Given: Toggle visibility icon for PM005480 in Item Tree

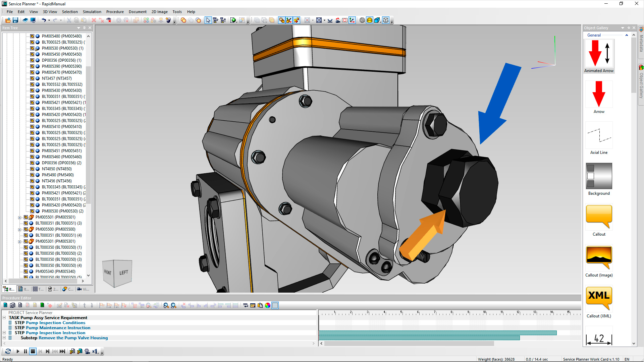Looking at the screenshot, I should [39, 36].
